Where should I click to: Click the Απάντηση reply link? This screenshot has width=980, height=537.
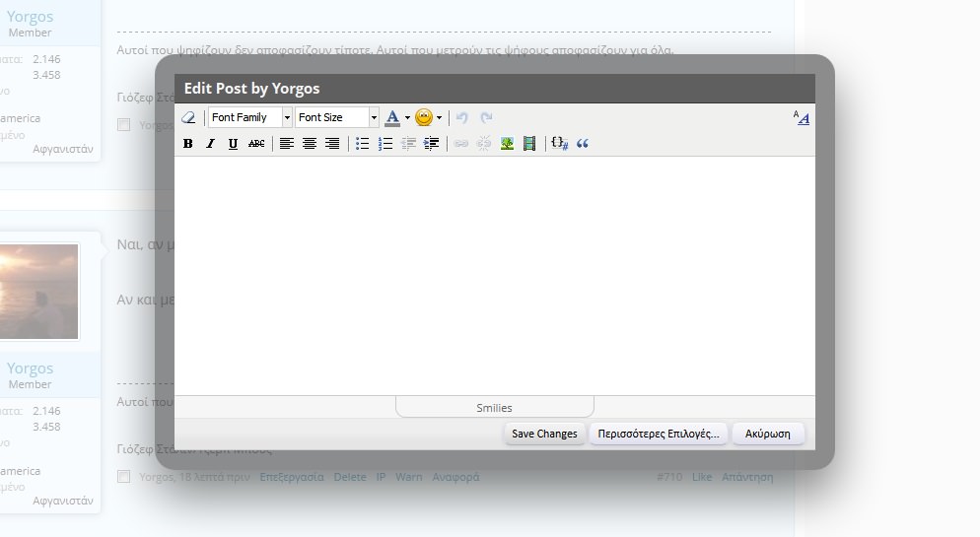[x=747, y=477]
